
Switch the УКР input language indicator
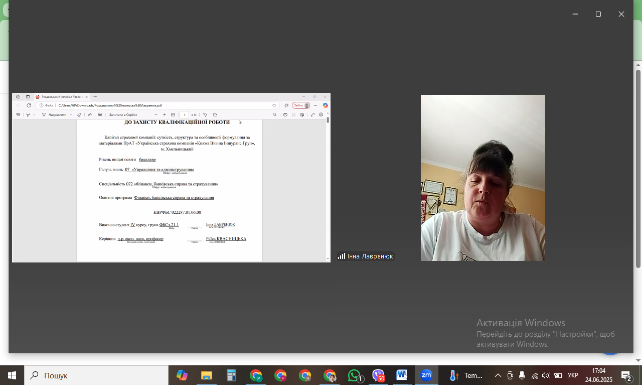coord(573,375)
